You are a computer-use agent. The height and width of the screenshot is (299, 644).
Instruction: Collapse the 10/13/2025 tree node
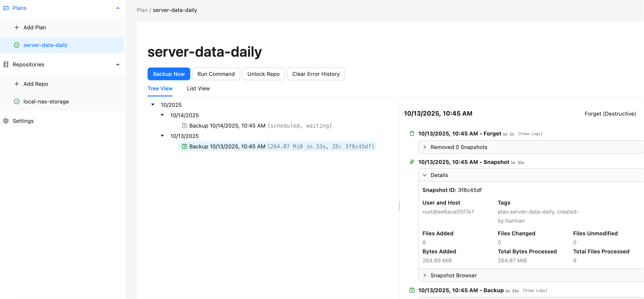162,136
